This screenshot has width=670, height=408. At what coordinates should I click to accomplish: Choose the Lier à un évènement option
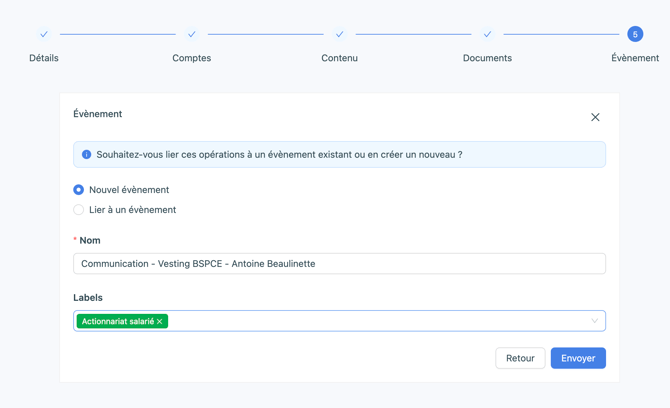(x=79, y=210)
